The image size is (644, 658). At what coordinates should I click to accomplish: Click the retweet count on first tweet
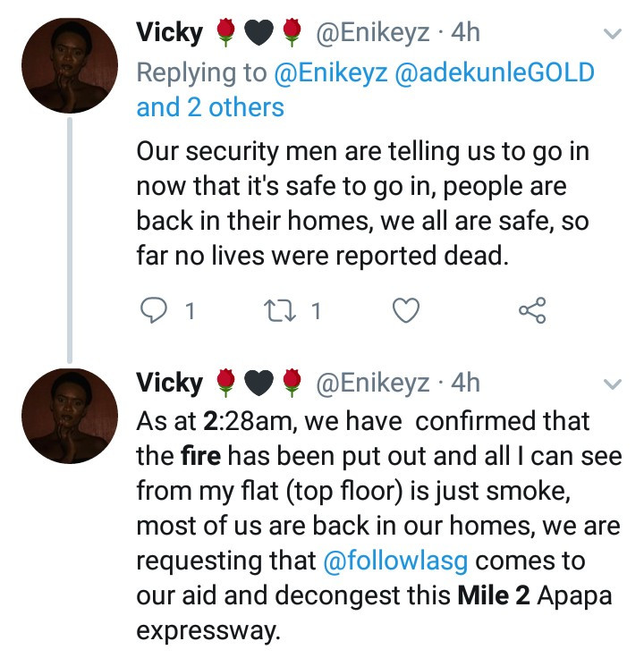click(315, 310)
